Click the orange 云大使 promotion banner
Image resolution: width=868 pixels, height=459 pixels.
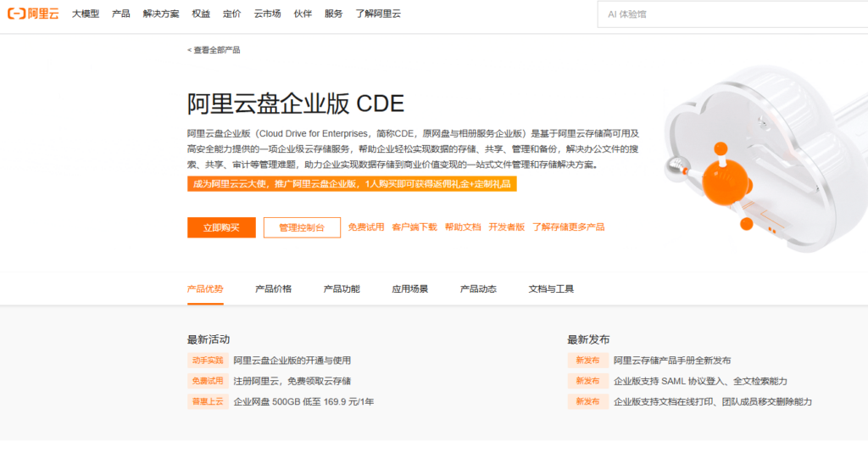coord(352,183)
